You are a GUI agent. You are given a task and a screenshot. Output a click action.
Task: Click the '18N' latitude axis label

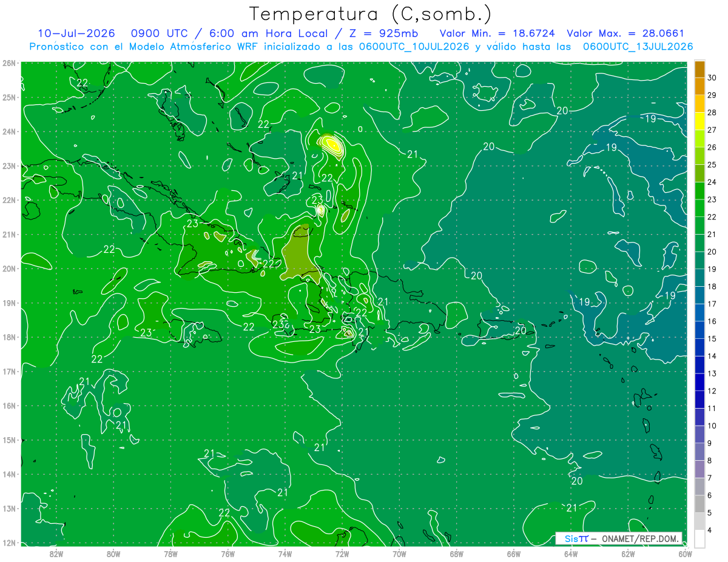[x=9, y=337]
